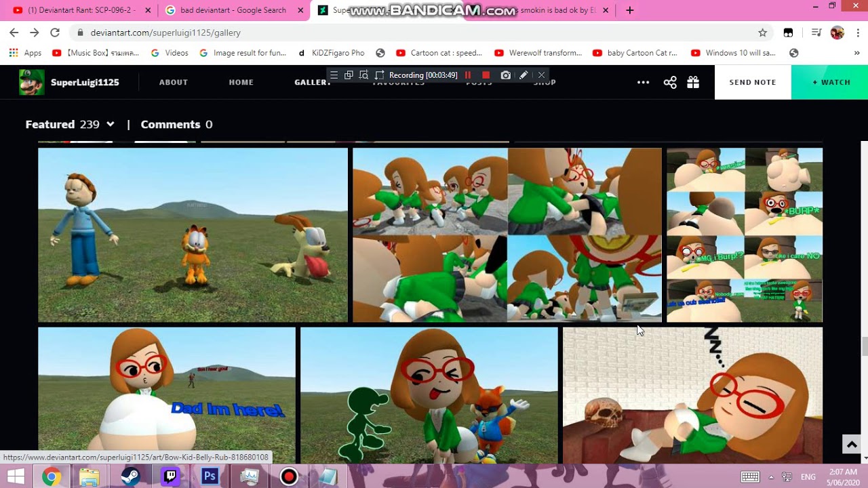Click the SuperLuigi1125 avatar image
This screenshot has width=868, height=488.
pos(31,82)
